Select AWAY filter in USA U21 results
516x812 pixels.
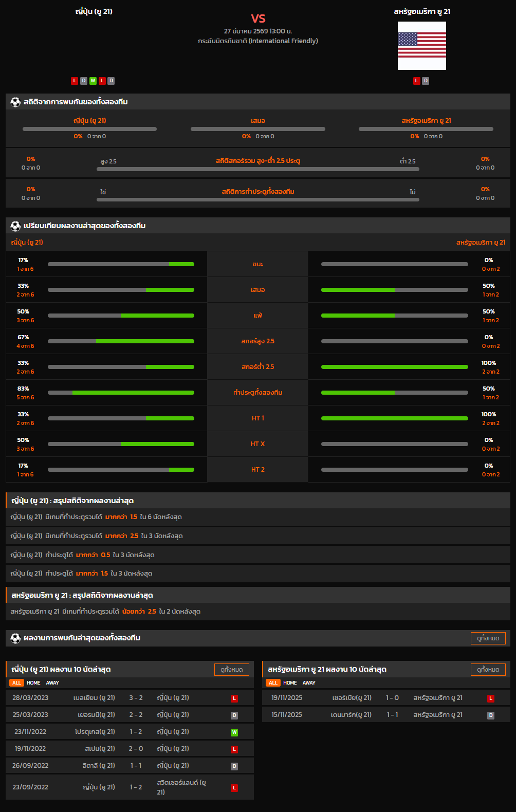point(309,683)
